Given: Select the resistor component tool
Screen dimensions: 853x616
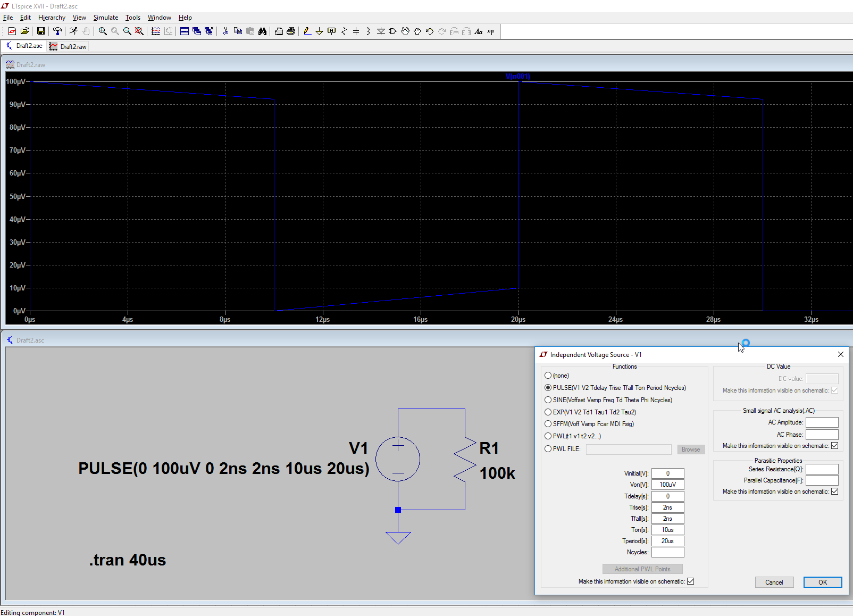Looking at the screenshot, I should pos(344,31).
